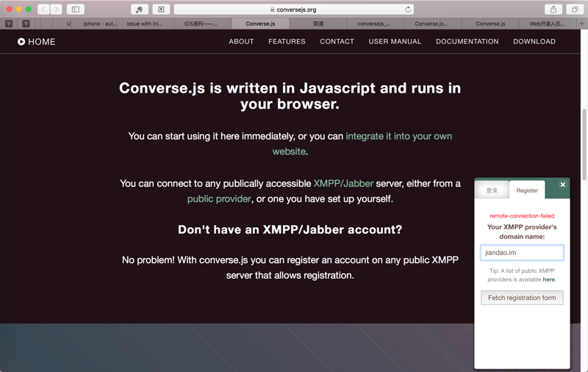Click the HOME text link
Screen dimensions: 588x372
[x=42, y=42]
